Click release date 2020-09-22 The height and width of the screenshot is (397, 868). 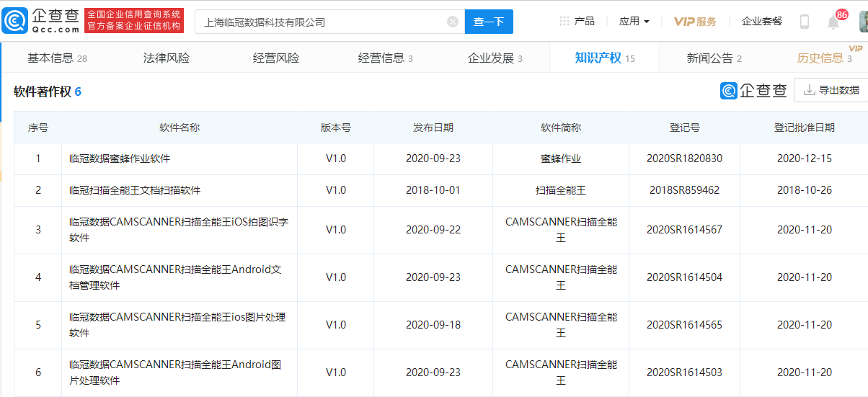click(x=433, y=230)
